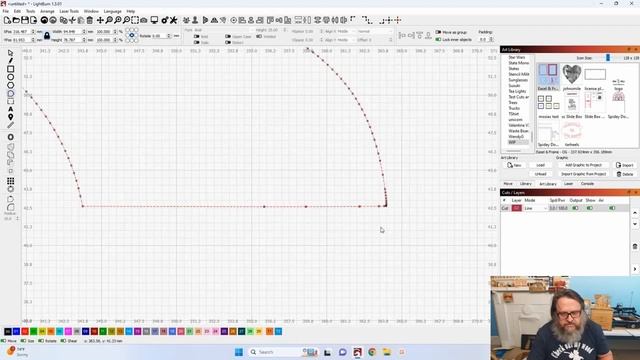Image resolution: width=640 pixels, height=360 pixels.
Task: Toggle Output switch for the Cut layer
Action: pos(576,208)
